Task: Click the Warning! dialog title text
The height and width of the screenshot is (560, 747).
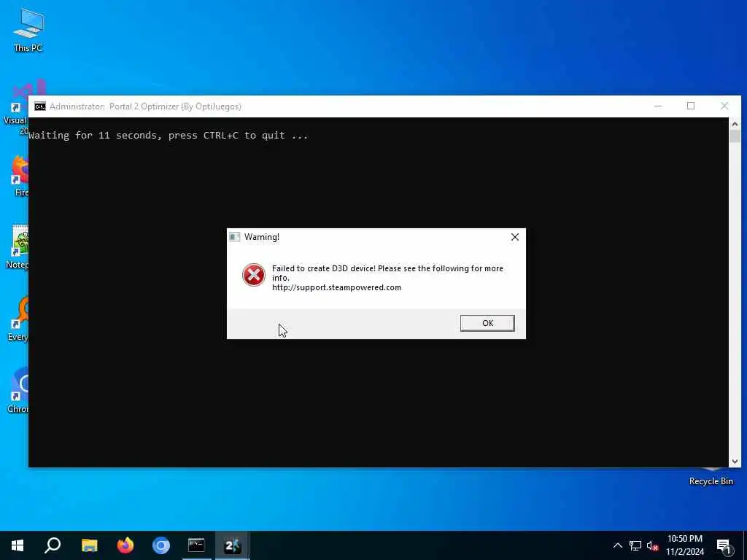Action: (262, 237)
